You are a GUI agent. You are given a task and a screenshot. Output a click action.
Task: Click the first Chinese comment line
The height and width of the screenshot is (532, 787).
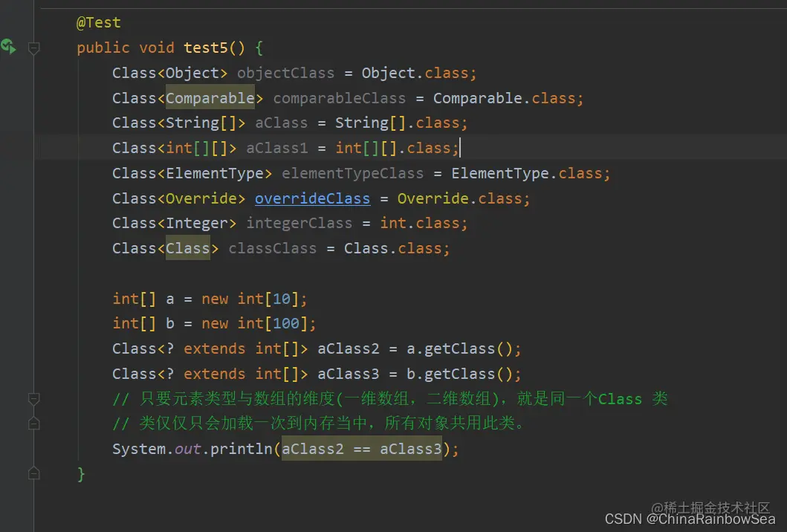[390, 399]
